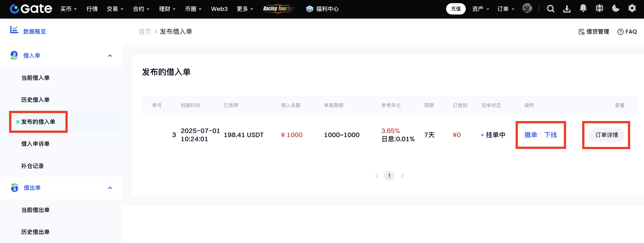Image resolution: width=644 pixels, height=243 pixels.
Task: Open the app download icon
Action: click(567, 9)
